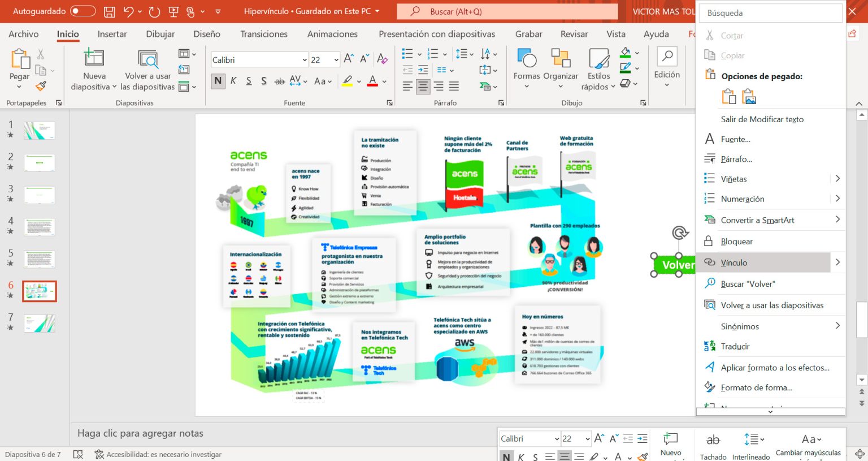Viewport: 868px width, 461px height.
Task: Select slide 7 thumbnail
Action: [40, 324]
